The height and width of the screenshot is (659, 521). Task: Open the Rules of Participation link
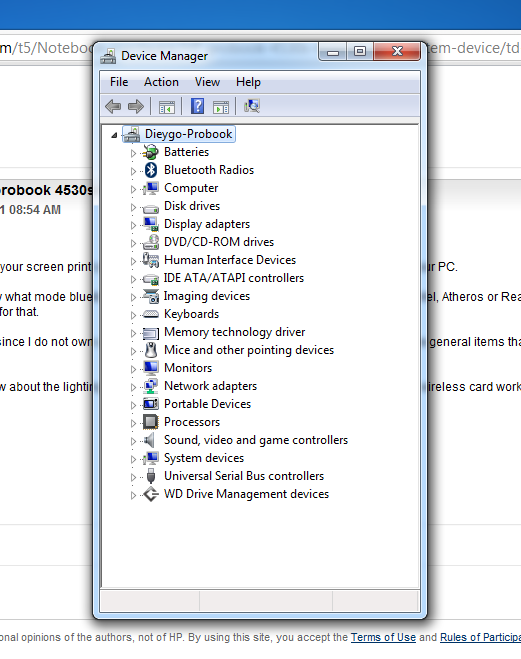pyautogui.click(x=480, y=637)
